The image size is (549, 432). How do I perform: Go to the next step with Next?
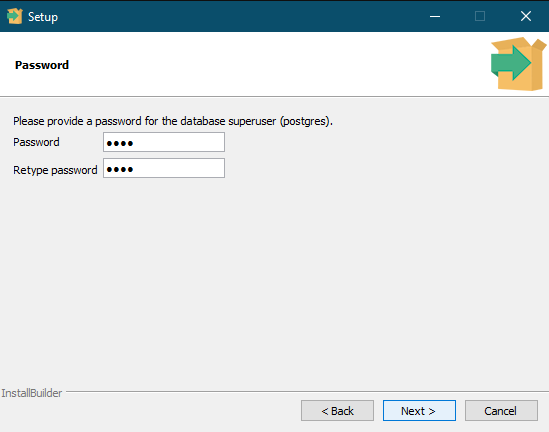pos(419,411)
